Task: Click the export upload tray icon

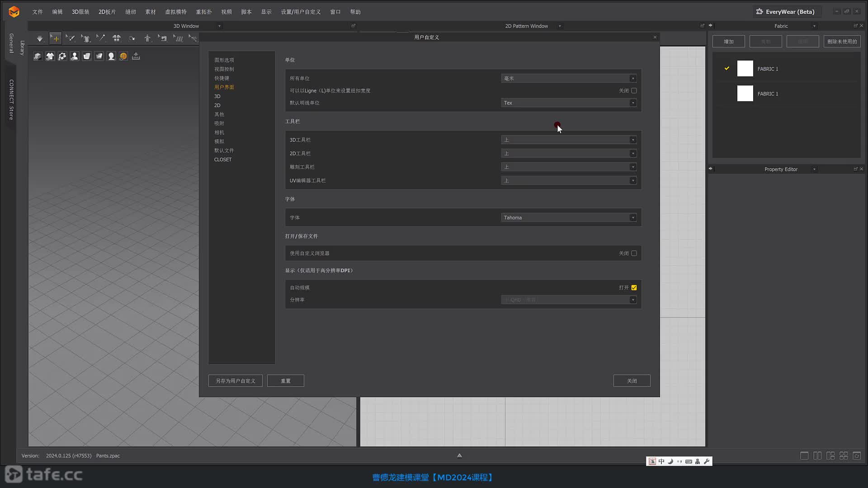Action: click(x=136, y=56)
